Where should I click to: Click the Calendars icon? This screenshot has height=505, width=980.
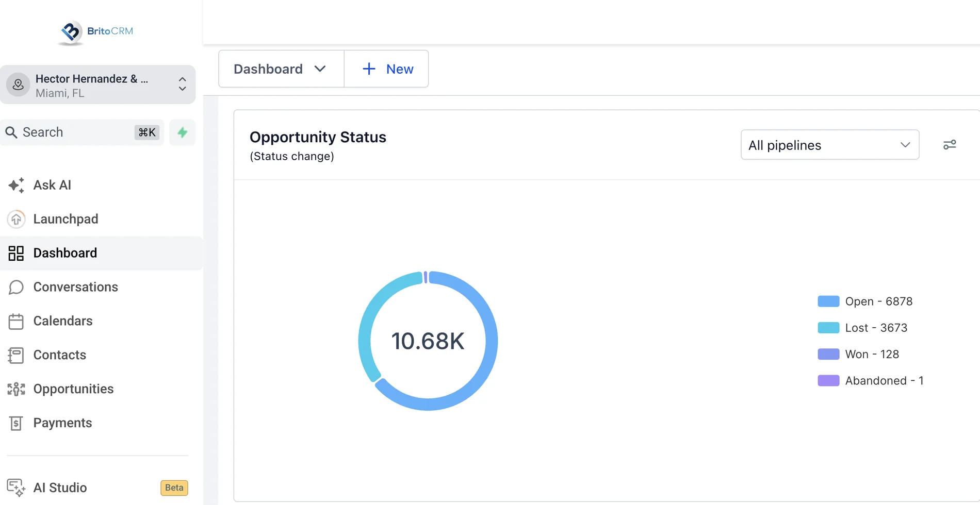[16, 321]
